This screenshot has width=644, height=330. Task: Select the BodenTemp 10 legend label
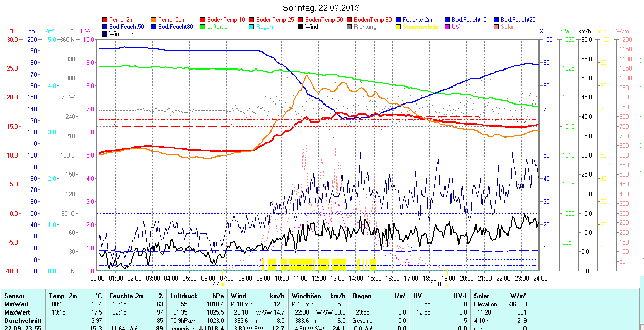(226, 20)
